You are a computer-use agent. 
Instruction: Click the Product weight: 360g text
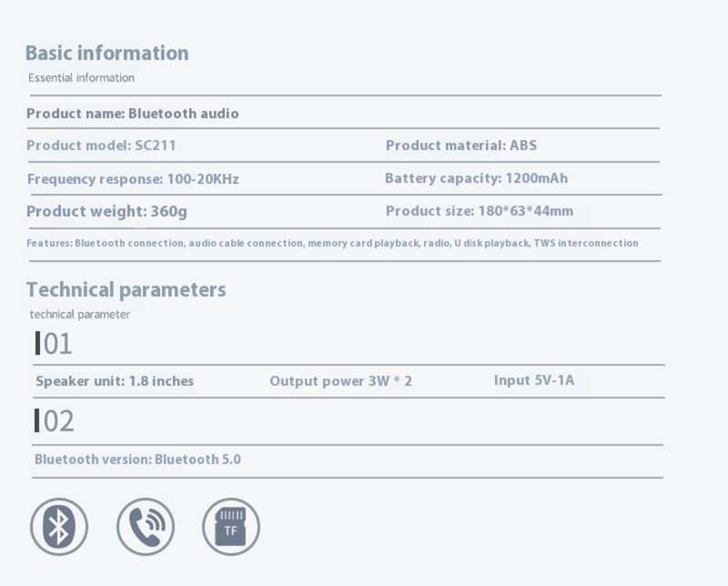106,211
